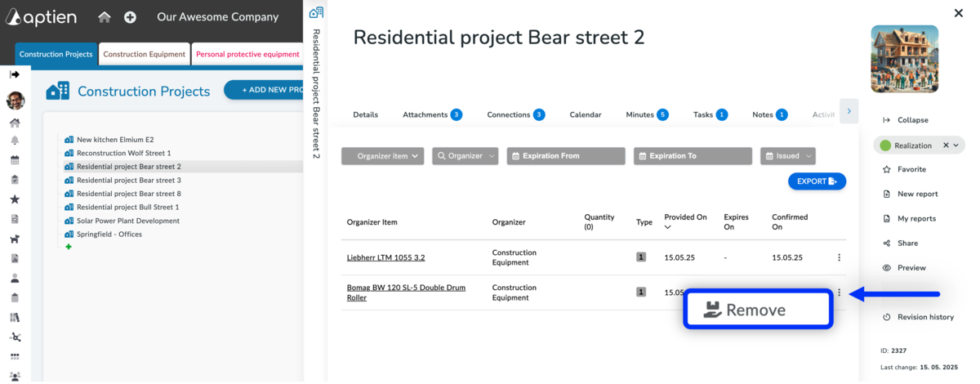Click the Expiration From date field

(x=565, y=156)
